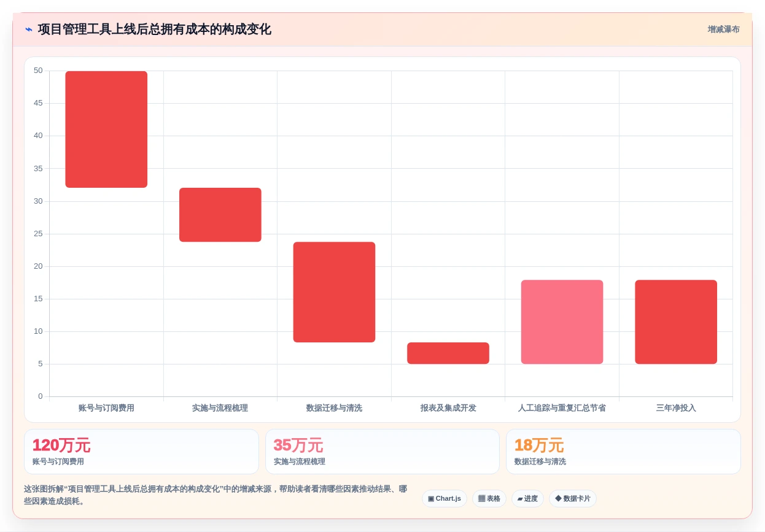Open the 18万元 数据迁移与清洗 data card
Image resolution: width=765 pixels, height=532 pixels.
tap(623, 452)
